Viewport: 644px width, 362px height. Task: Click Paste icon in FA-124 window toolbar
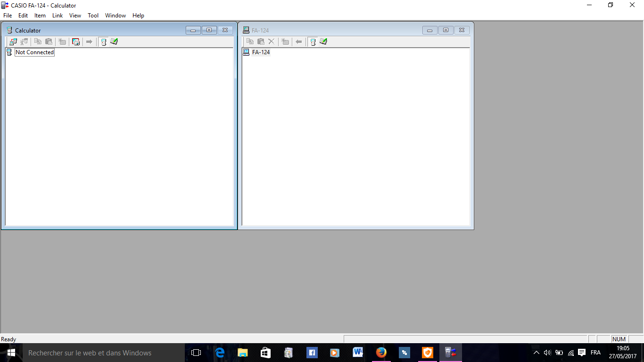[x=261, y=42]
